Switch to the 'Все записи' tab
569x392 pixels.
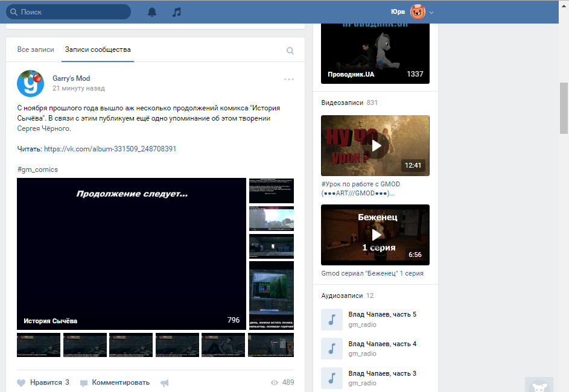point(36,49)
